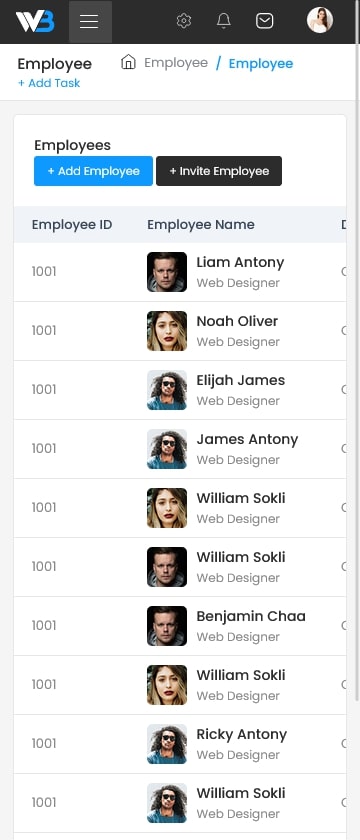Go home via breadcrumb house icon
Image resolution: width=360 pixels, height=840 pixels.
(x=128, y=62)
